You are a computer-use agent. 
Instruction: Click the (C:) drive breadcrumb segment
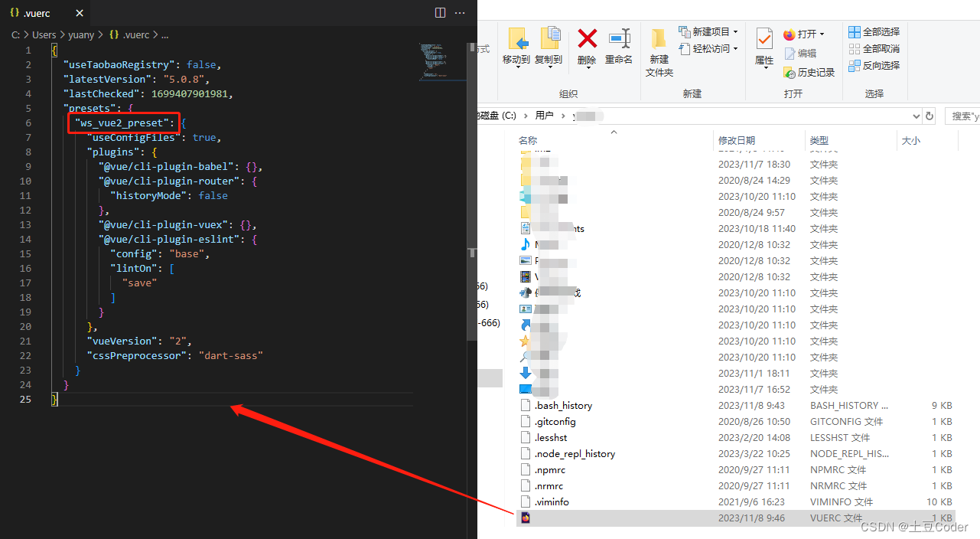point(509,116)
